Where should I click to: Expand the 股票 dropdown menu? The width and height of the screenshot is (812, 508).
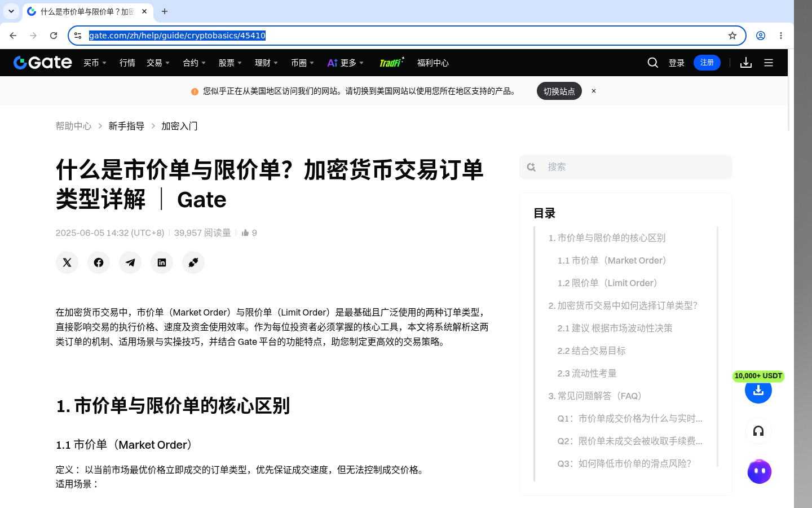231,63
